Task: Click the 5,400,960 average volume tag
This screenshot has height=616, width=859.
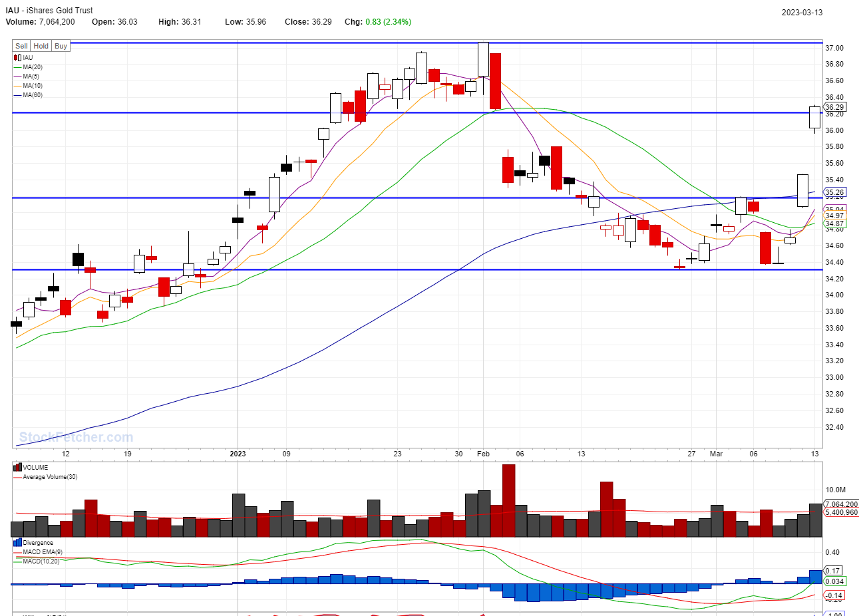Action: [841, 512]
